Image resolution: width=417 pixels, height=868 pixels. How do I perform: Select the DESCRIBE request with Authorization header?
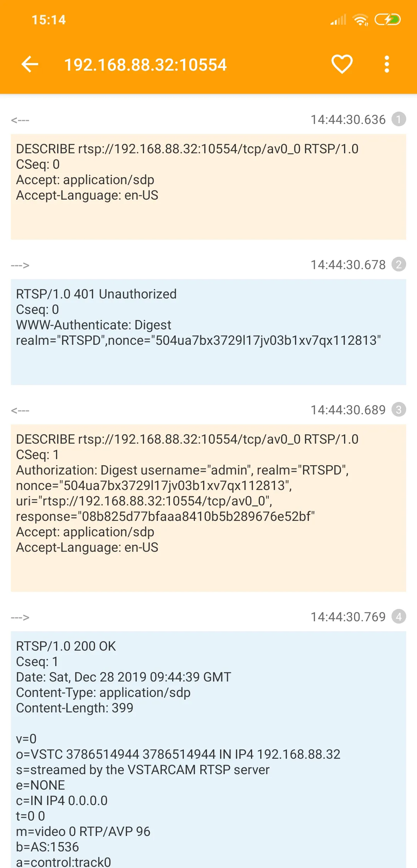[x=208, y=508]
